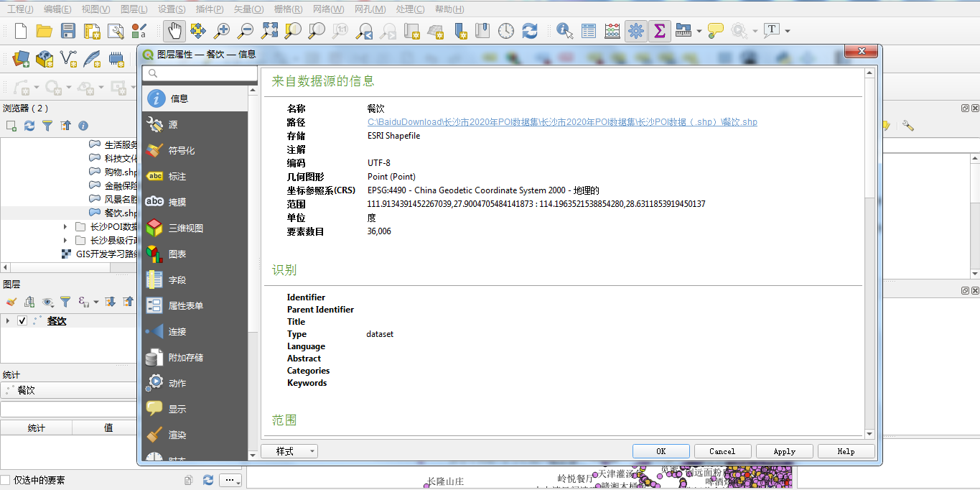
Task: Expand the 长沙POI数据 folder in Browser
Action: [67, 226]
